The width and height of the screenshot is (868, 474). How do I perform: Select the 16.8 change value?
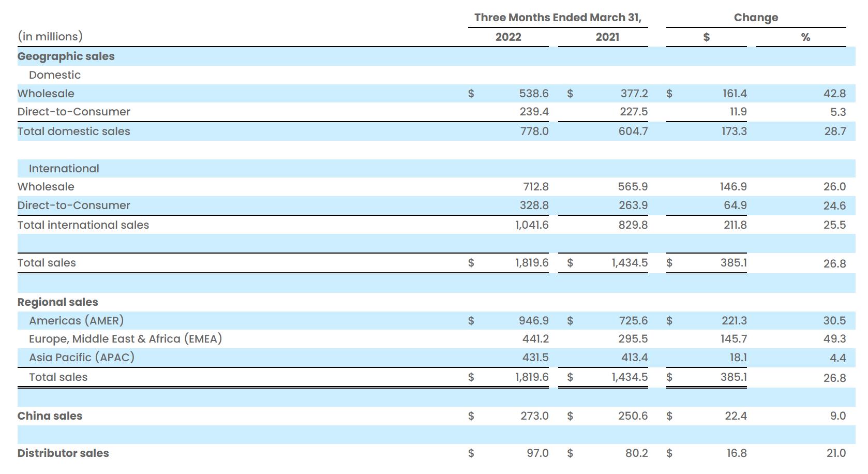click(737, 453)
